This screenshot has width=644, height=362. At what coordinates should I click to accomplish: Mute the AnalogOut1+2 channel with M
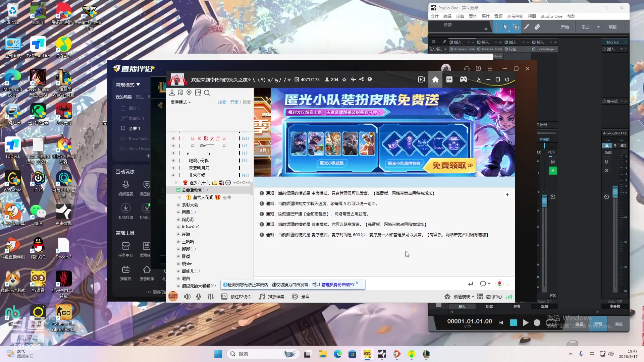pyautogui.click(x=606, y=162)
